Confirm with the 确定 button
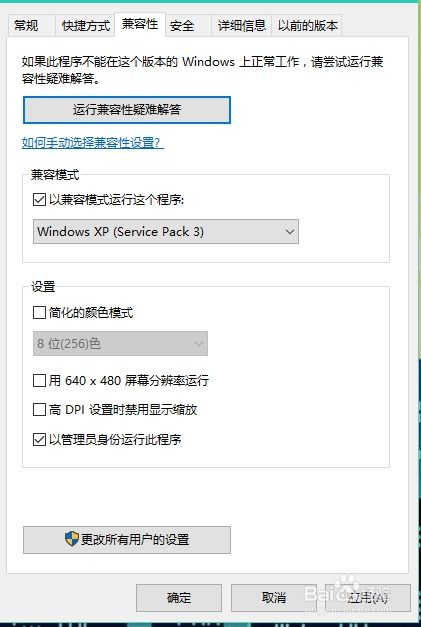The image size is (421, 627). [179, 598]
